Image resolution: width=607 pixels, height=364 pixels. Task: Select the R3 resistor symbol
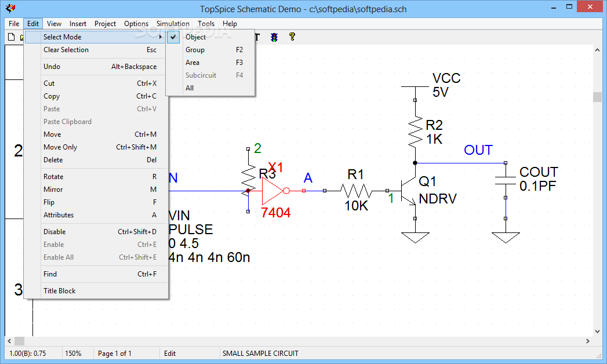[x=248, y=181]
